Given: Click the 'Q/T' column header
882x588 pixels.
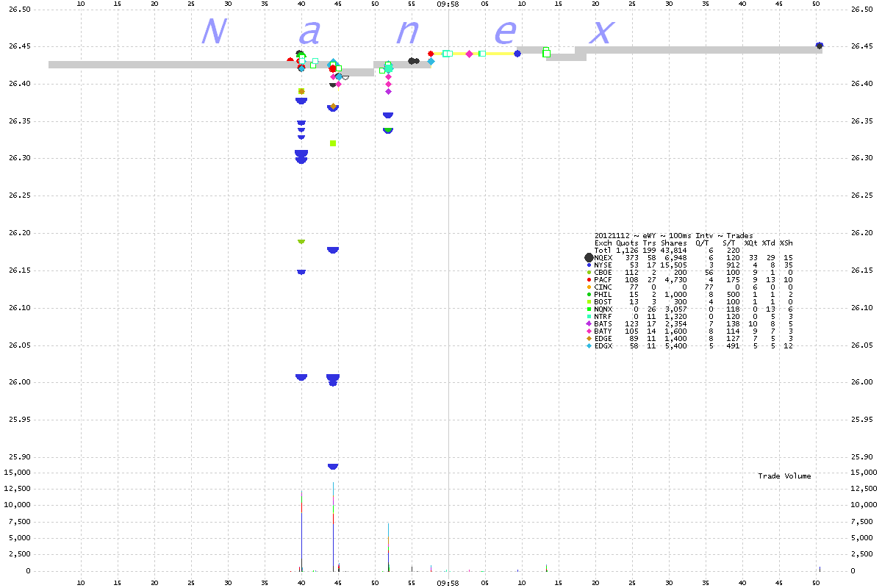Looking at the screenshot, I should [702, 243].
